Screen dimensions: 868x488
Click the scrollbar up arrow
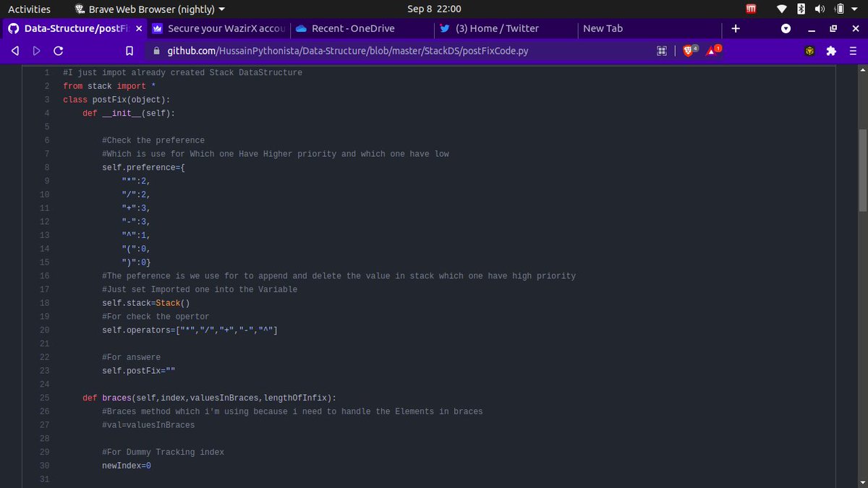pyautogui.click(x=862, y=69)
